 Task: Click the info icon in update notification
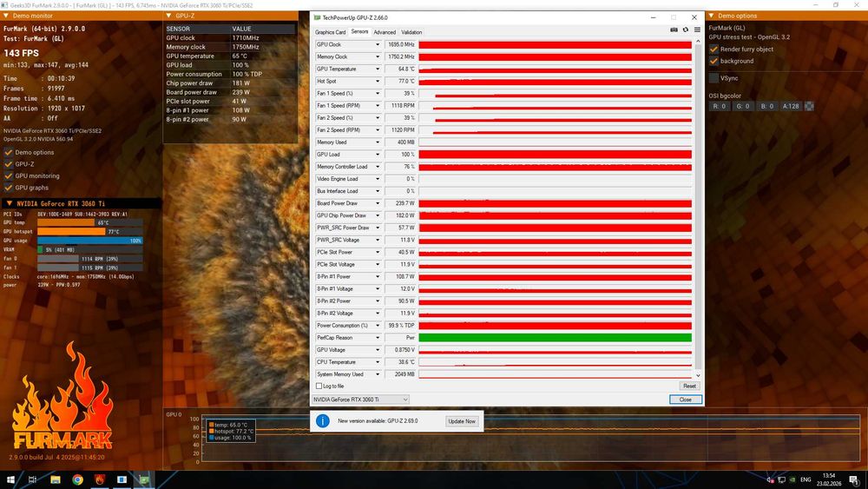click(323, 421)
